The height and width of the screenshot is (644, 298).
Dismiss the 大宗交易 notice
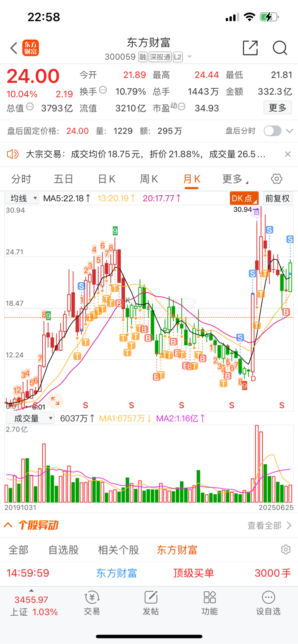(288, 154)
